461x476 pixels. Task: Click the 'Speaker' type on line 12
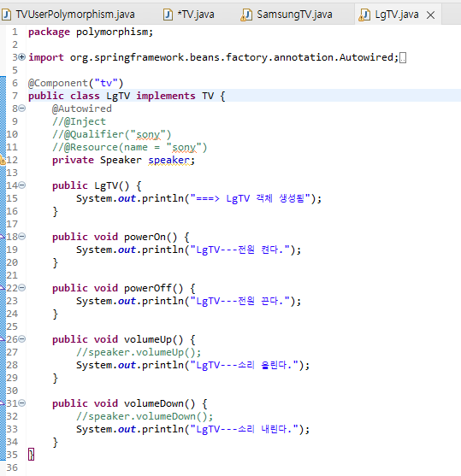coord(121,160)
